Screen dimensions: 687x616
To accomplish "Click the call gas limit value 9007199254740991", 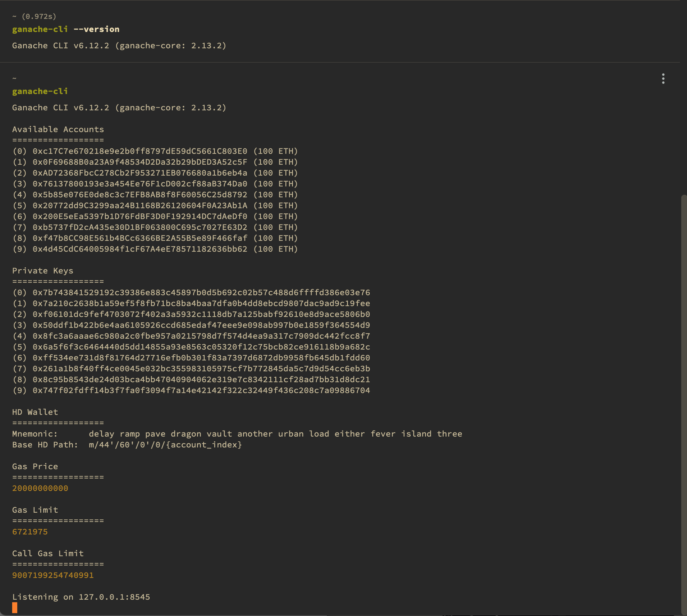I will click(x=53, y=575).
